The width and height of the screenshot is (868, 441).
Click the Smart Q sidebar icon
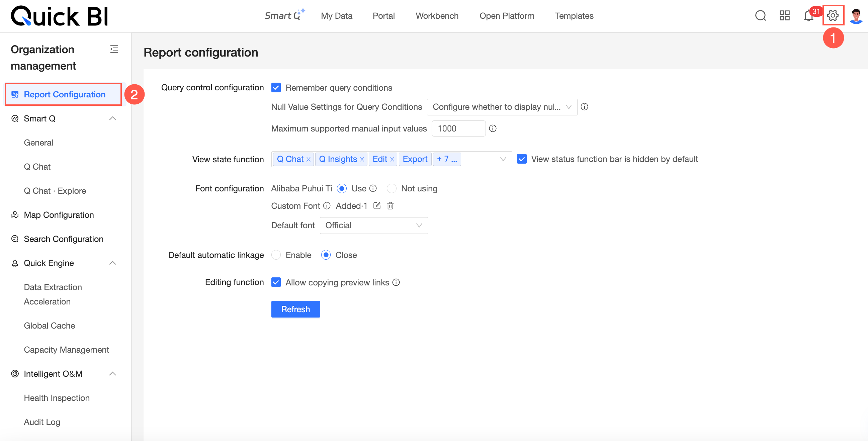pos(15,118)
